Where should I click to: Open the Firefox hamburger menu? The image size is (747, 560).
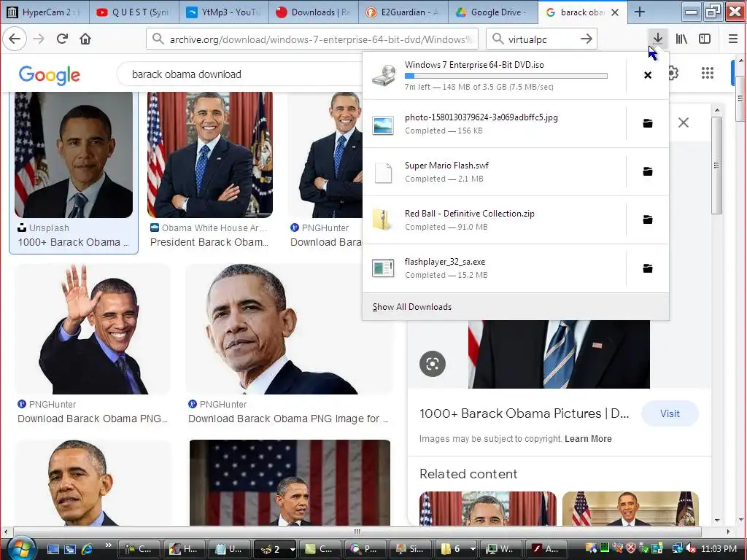(733, 39)
